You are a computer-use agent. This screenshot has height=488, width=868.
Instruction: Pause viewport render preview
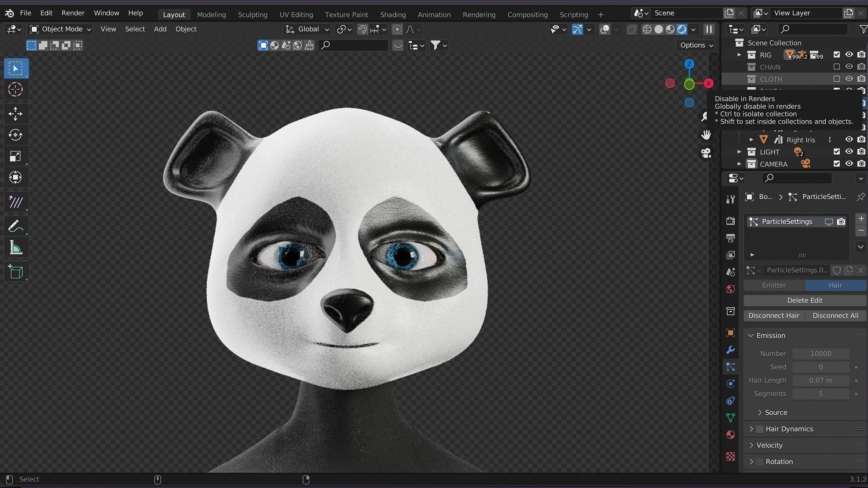pos(709,29)
